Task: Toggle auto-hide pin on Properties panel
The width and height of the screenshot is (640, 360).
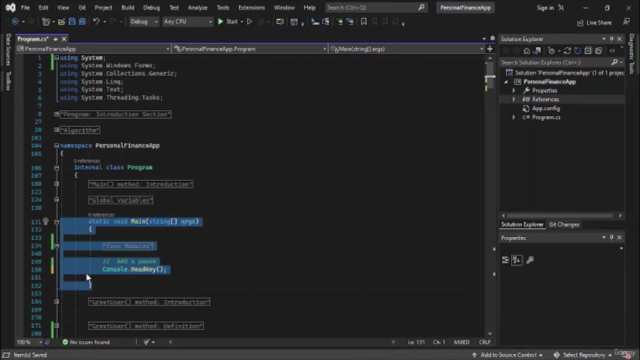Action: 611,238
